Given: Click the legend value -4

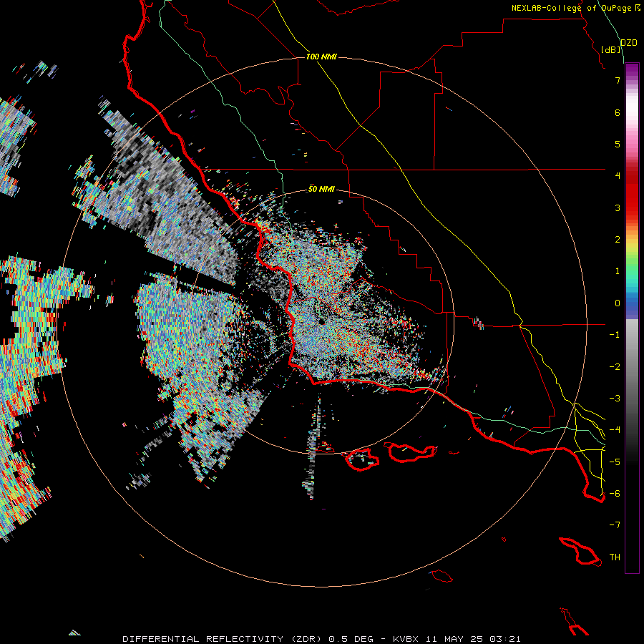Looking at the screenshot, I should (615, 430).
